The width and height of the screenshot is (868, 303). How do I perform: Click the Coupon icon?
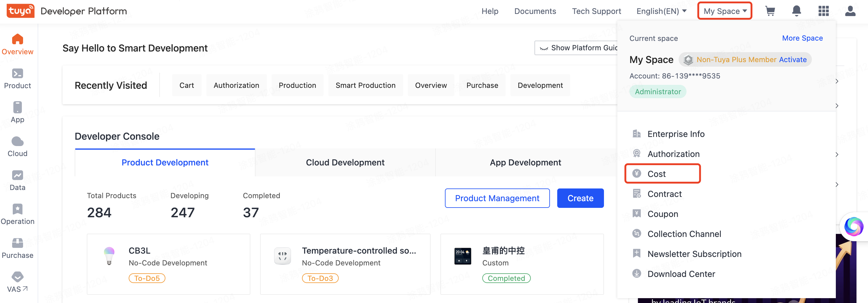pyautogui.click(x=636, y=214)
